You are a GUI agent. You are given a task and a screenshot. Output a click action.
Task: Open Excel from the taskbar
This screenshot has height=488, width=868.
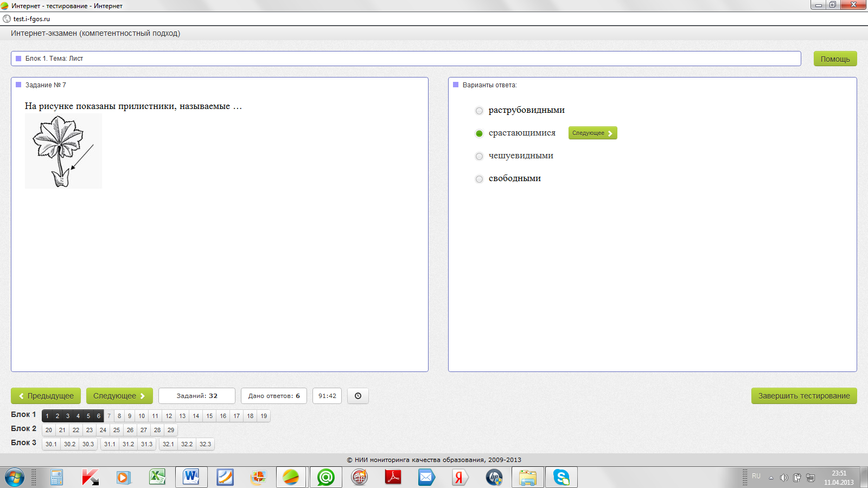[157, 477]
